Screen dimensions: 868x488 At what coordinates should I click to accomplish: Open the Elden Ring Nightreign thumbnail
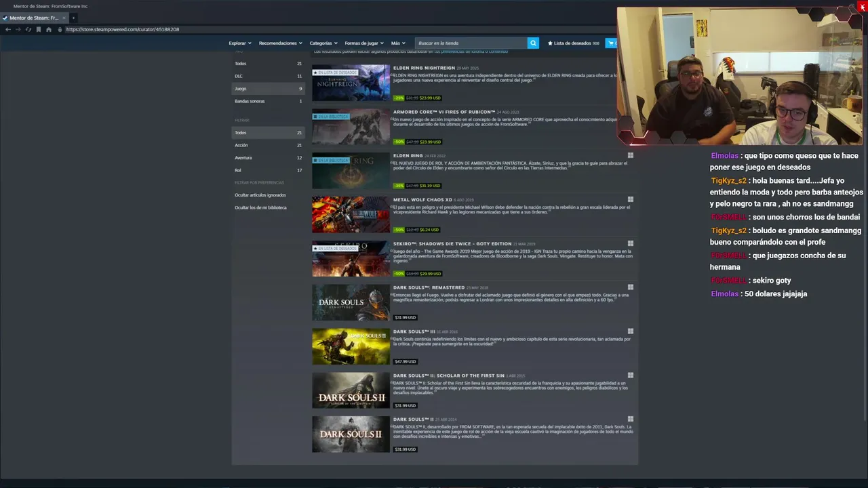coord(351,83)
